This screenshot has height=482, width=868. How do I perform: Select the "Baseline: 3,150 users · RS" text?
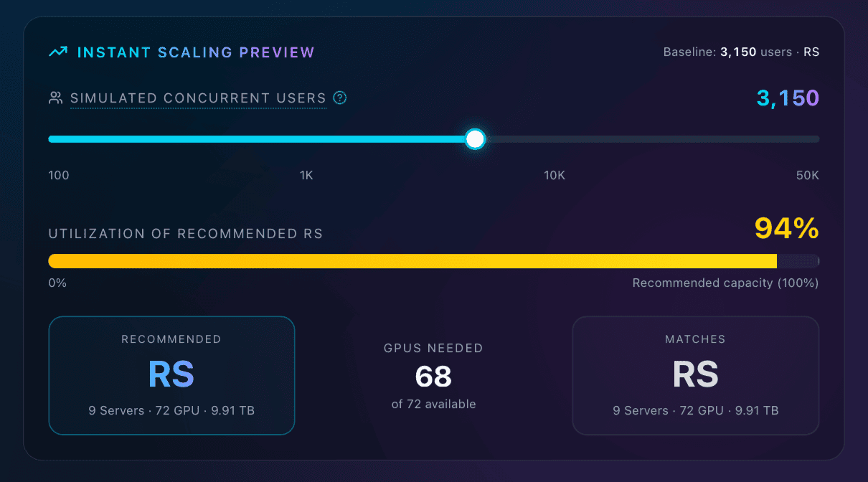(741, 52)
